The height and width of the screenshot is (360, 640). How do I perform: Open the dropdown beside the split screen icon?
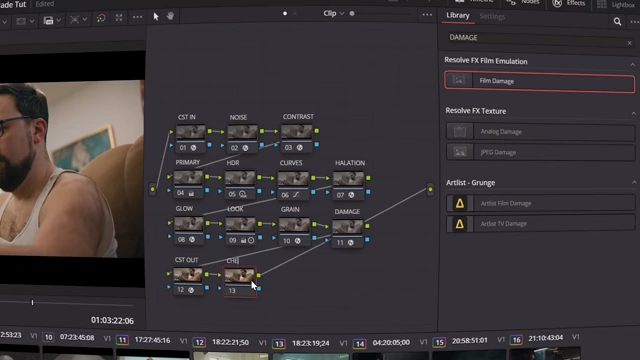(x=84, y=19)
